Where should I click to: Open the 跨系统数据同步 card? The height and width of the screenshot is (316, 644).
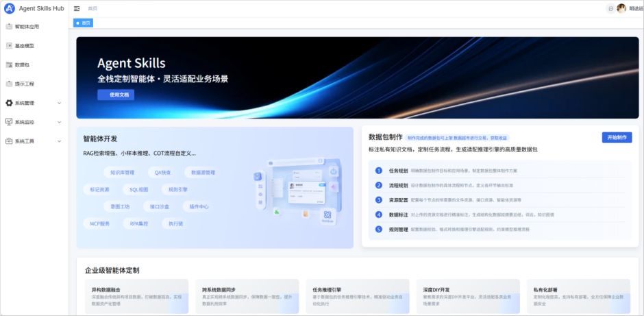[247, 296]
